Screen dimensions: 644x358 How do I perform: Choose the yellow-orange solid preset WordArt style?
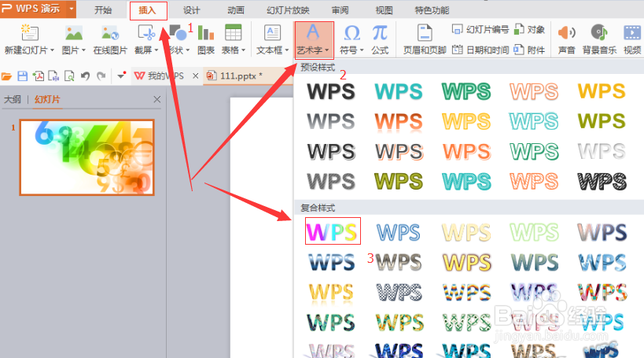click(602, 91)
